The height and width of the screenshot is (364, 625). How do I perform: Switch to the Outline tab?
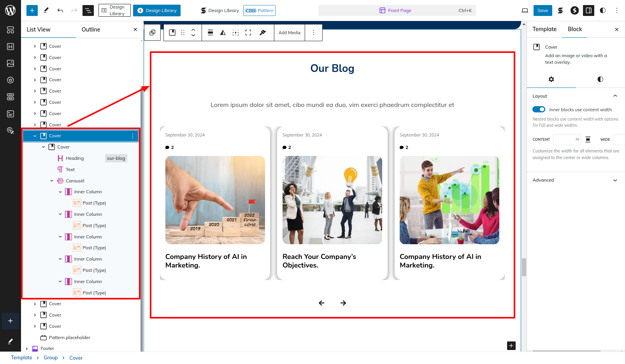tap(91, 30)
